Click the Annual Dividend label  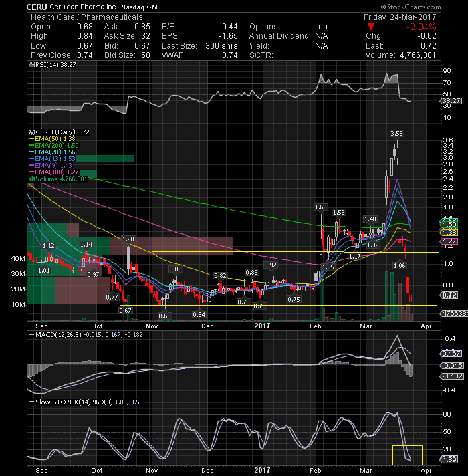tap(280, 36)
